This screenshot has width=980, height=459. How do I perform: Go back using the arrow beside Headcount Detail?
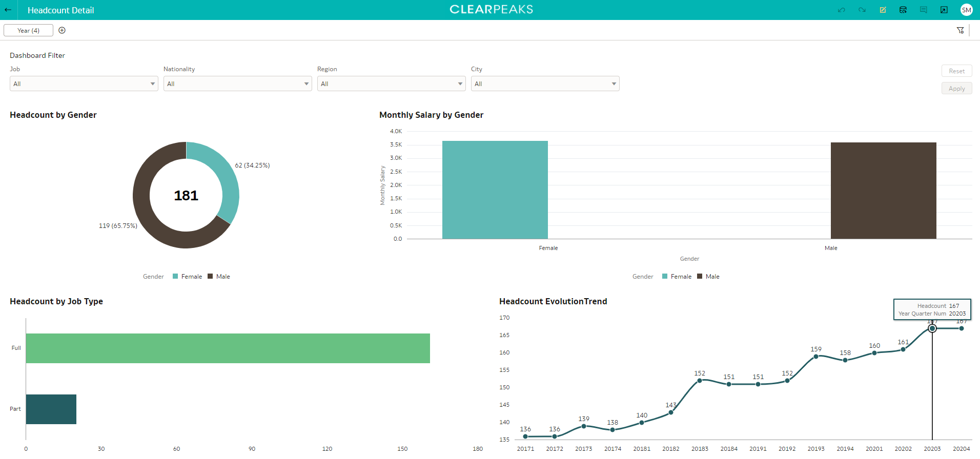click(8, 10)
